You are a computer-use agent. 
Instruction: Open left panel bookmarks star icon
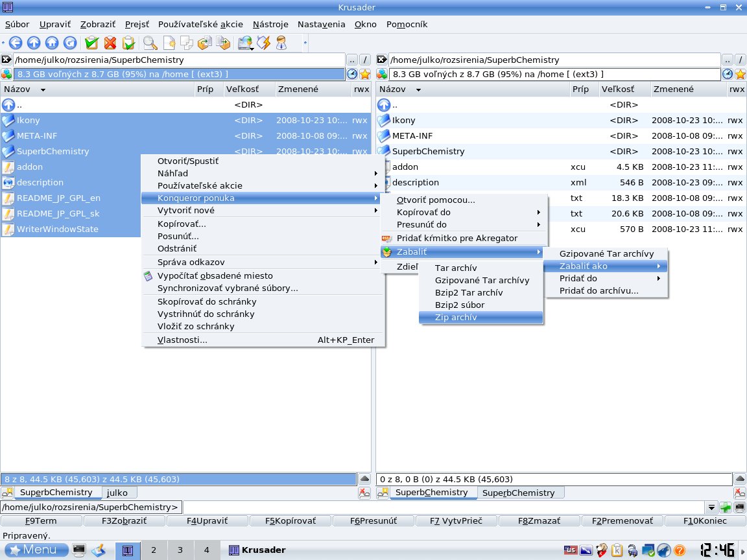tap(365, 74)
